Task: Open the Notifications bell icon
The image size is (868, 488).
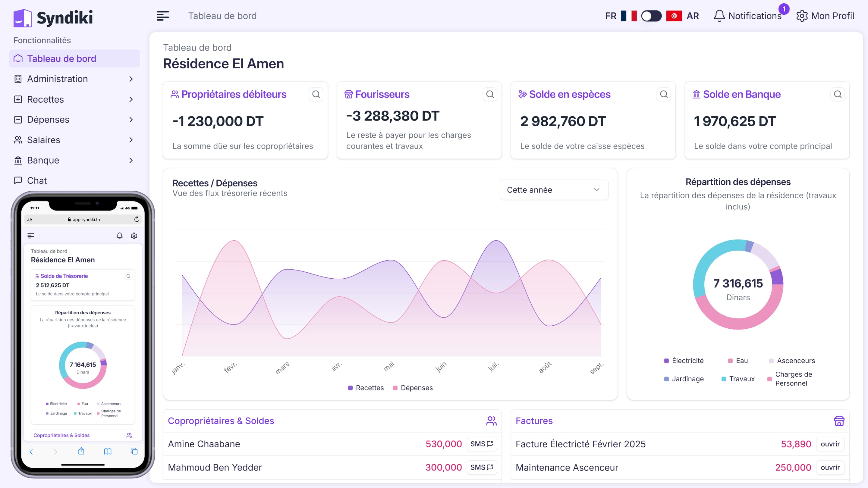Action: (719, 16)
